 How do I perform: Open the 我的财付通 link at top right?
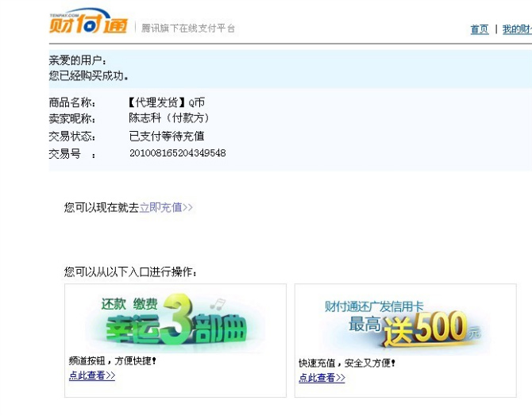(x=517, y=29)
